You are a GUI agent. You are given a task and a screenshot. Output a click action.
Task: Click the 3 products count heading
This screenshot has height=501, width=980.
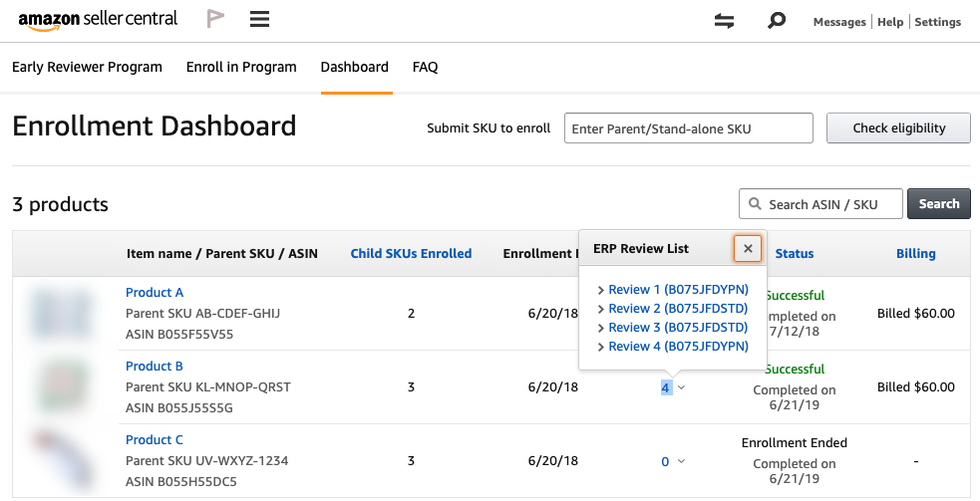60,204
